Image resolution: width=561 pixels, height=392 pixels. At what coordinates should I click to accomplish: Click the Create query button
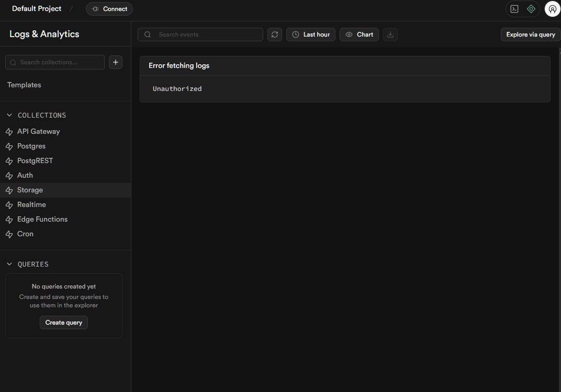point(64,322)
